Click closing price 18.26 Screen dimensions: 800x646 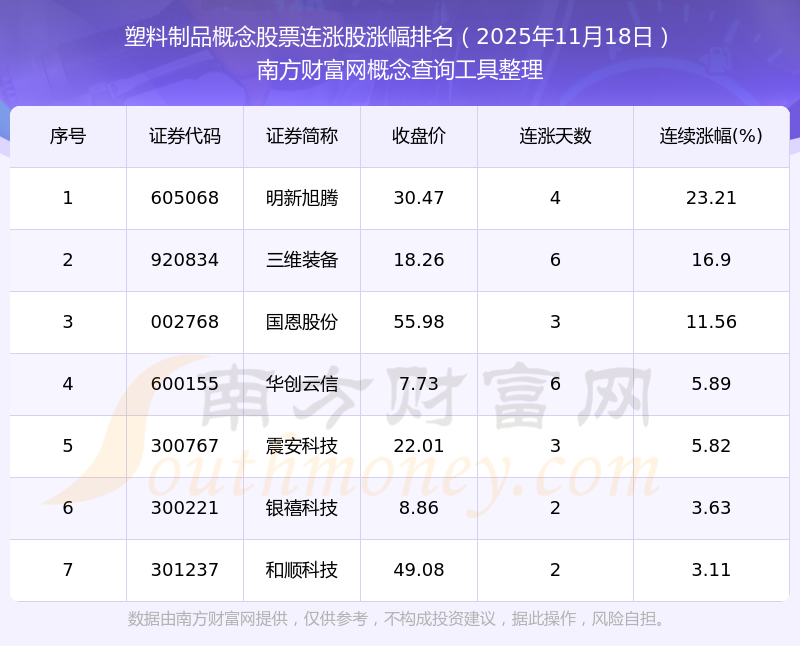pyautogui.click(x=419, y=260)
